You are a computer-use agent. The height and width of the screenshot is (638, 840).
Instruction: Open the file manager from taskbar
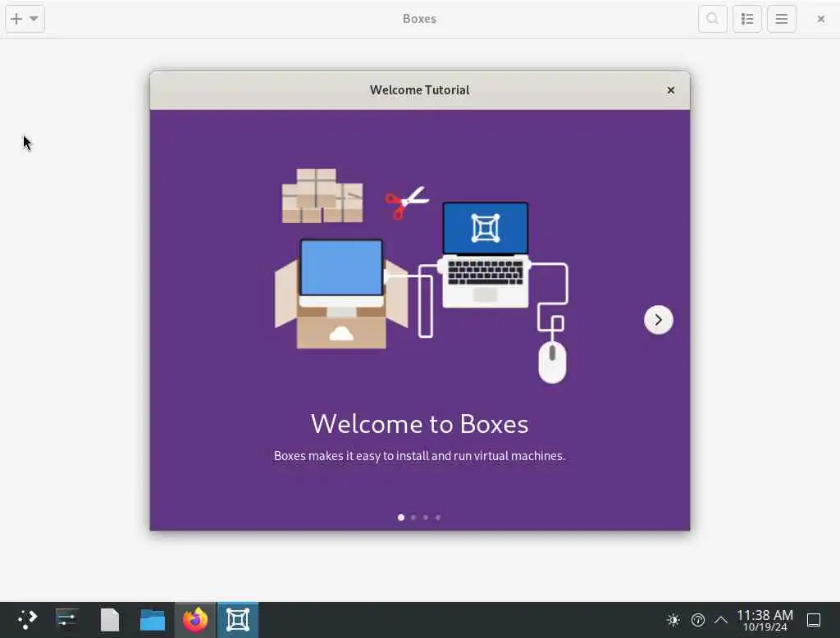point(153,620)
